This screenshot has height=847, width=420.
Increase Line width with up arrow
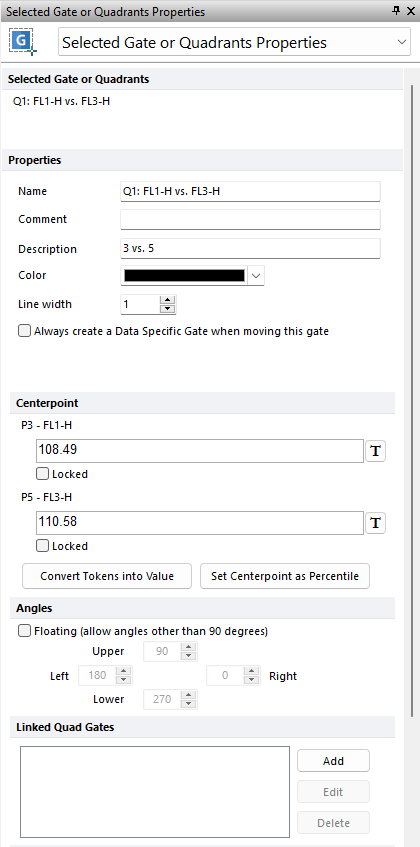pos(168,300)
